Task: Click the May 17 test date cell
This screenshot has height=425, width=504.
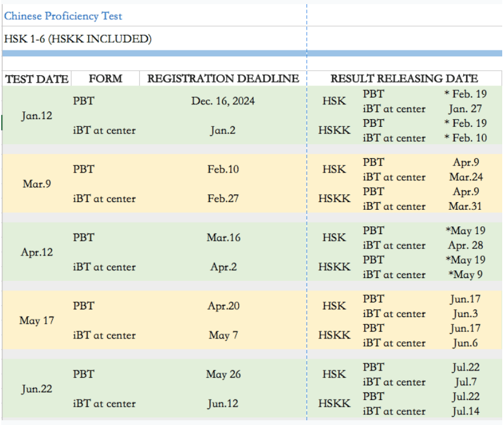Action: point(37,321)
